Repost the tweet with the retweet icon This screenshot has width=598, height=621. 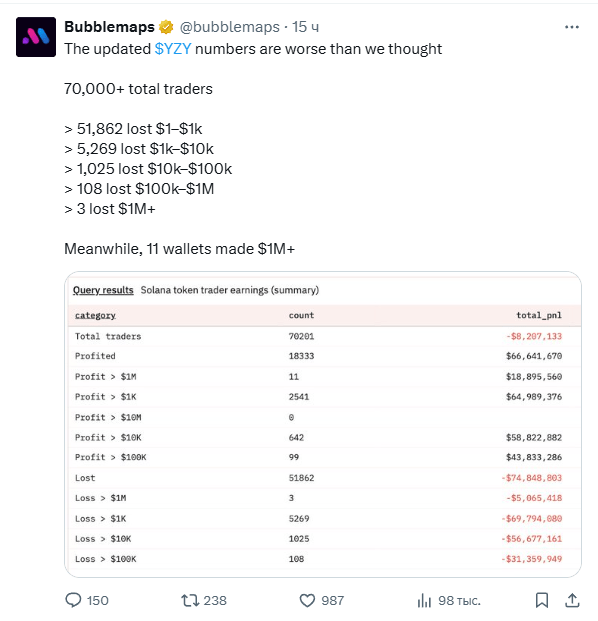[x=190, y=600]
